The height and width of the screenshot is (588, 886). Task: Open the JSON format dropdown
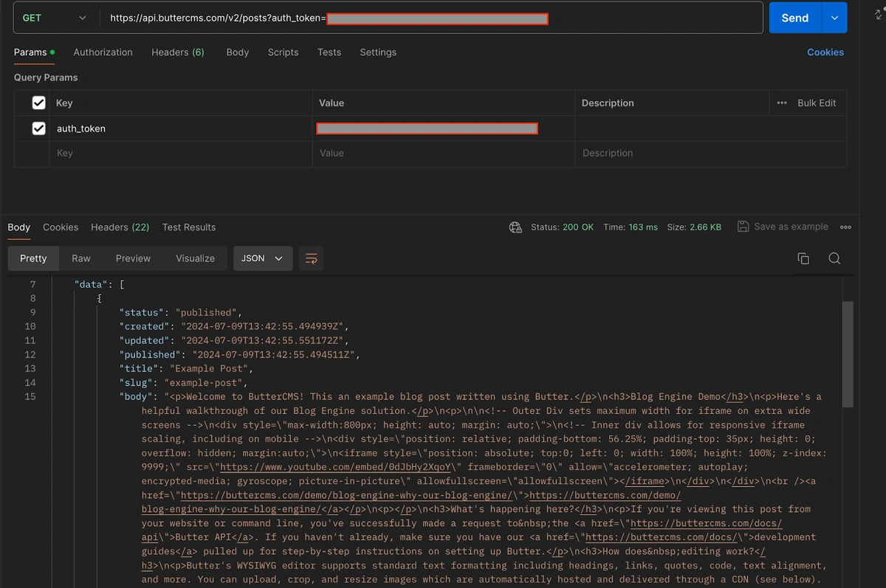click(x=263, y=258)
